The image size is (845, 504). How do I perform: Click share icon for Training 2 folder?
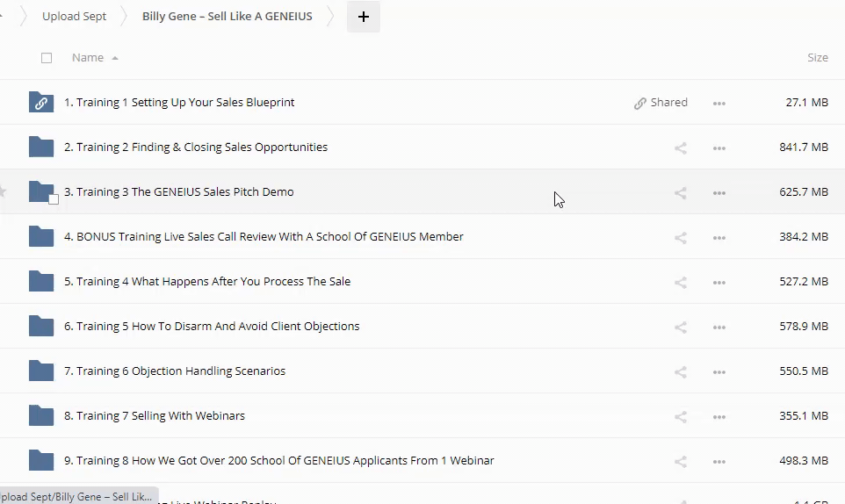tap(680, 148)
